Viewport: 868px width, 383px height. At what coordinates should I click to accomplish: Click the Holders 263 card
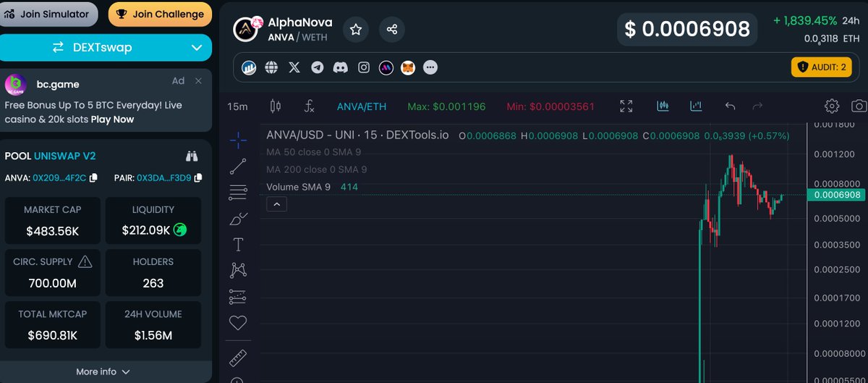click(153, 273)
